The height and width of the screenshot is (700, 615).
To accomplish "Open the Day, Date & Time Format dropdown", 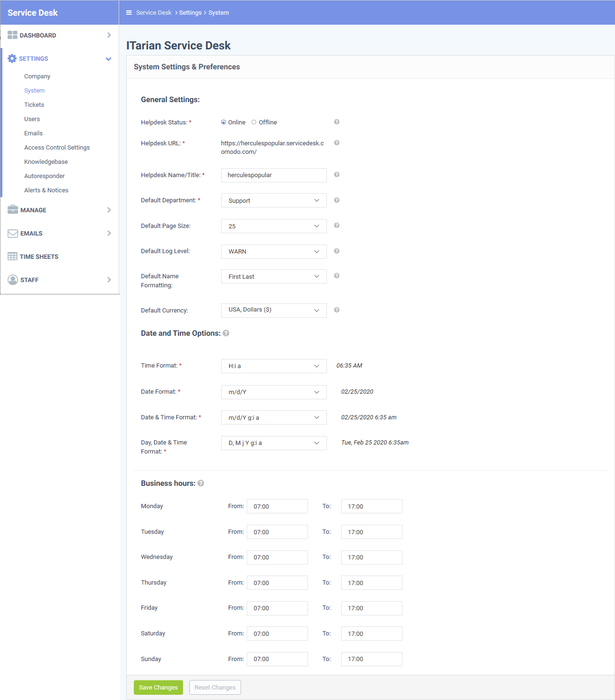I will click(x=274, y=443).
